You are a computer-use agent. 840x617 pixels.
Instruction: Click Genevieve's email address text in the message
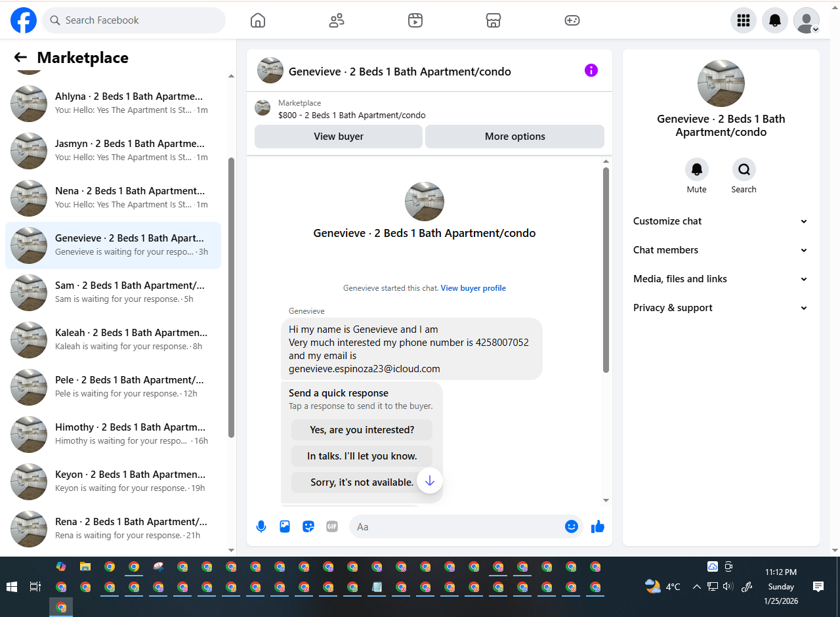(x=364, y=369)
